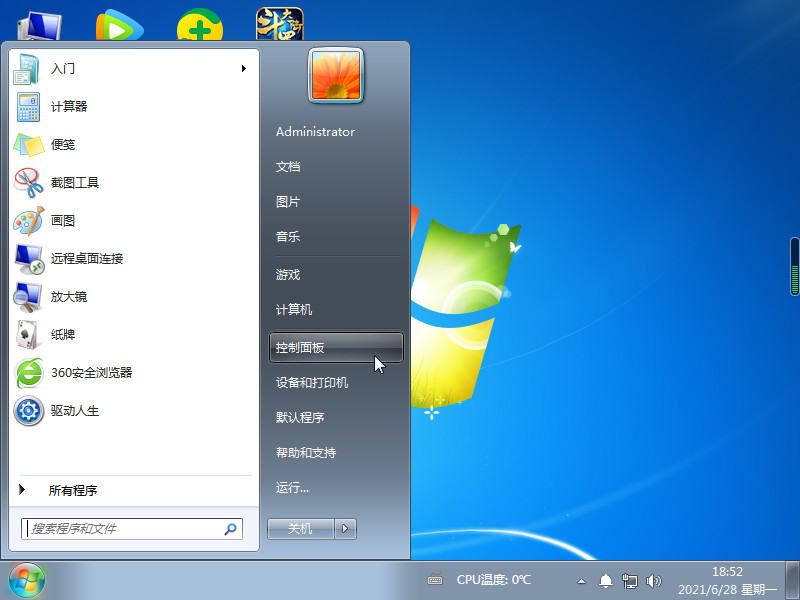Click the user account flower picture
This screenshot has height=600, width=800.
tap(336, 76)
